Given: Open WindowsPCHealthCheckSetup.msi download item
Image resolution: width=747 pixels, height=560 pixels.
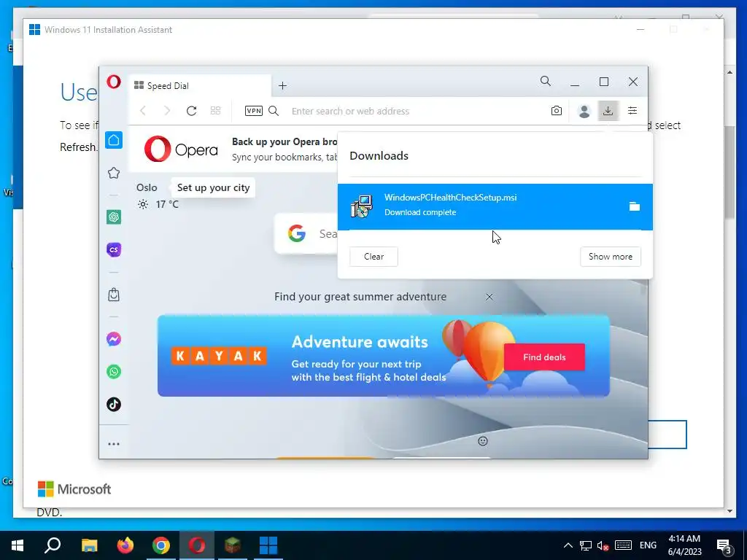Looking at the screenshot, I should (x=495, y=206).
